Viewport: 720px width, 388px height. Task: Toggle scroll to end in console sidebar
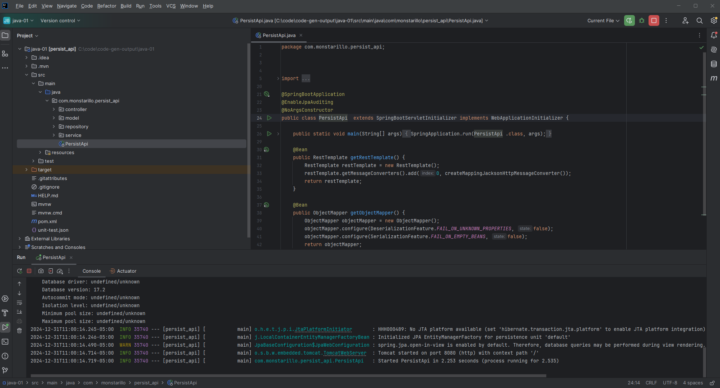[19, 312]
